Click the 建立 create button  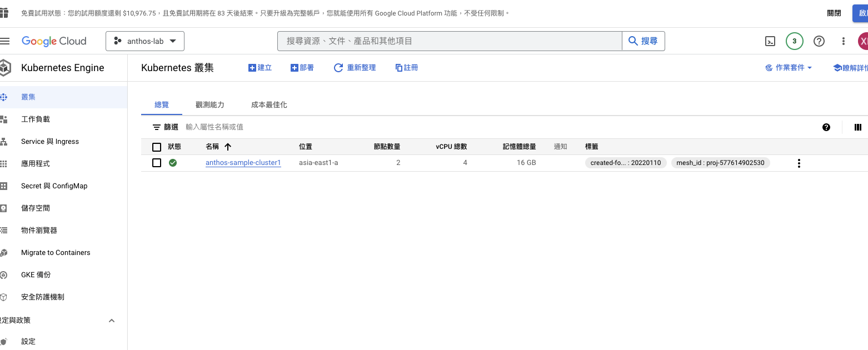[260, 68]
